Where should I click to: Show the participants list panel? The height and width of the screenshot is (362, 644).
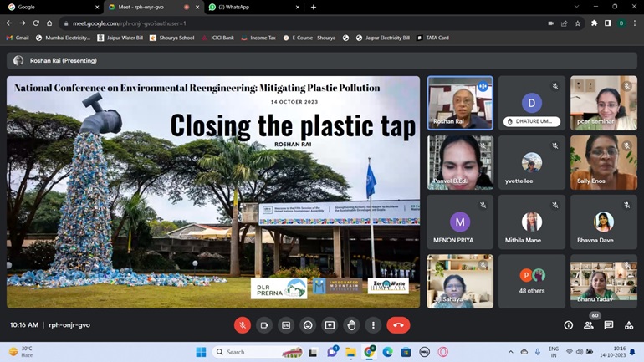coord(589,325)
